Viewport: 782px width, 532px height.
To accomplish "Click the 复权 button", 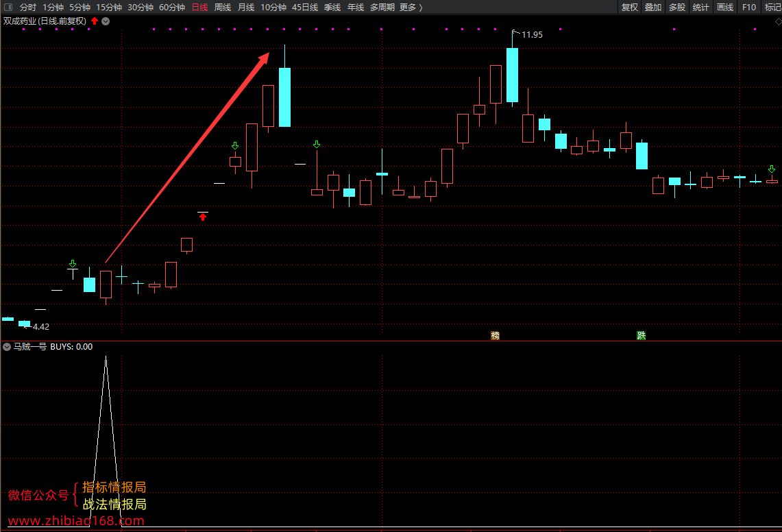I will tap(629, 7).
